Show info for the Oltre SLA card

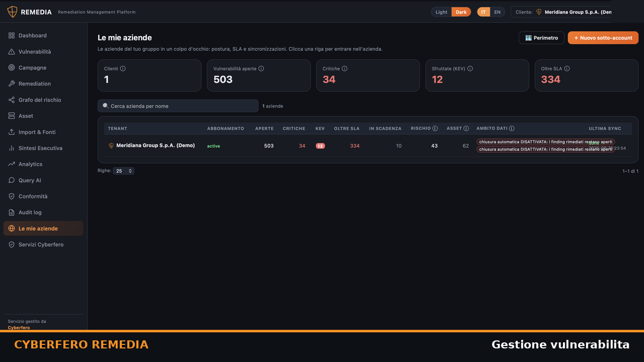[567, 69]
